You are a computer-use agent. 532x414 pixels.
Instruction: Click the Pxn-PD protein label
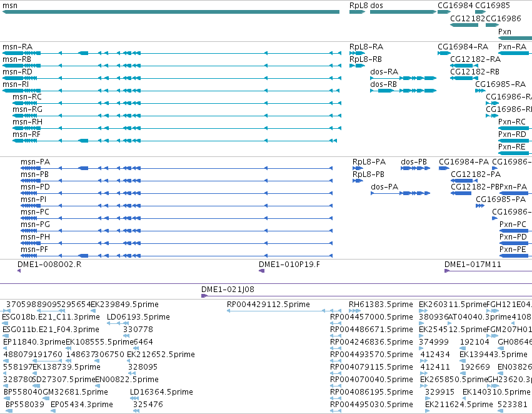(x=513, y=238)
